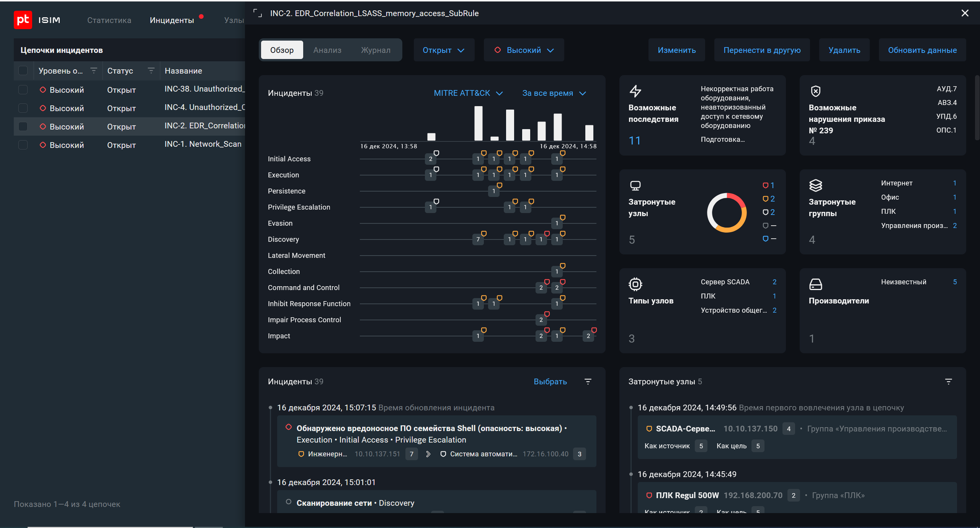
Task: Expand the MITRE ATT&CK dropdown
Action: (468, 93)
